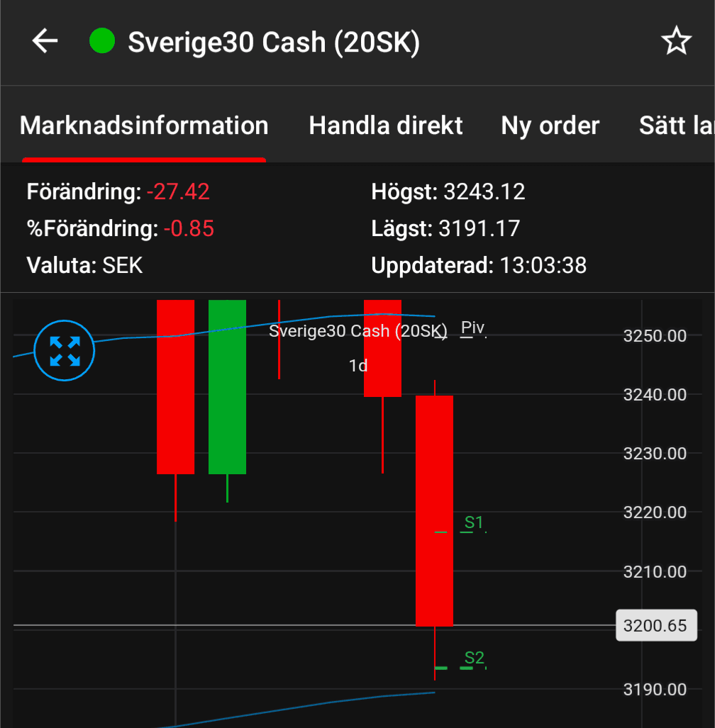This screenshot has width=715, height=728.
Task: Select the S1 support level label
Action: [473, 522]
